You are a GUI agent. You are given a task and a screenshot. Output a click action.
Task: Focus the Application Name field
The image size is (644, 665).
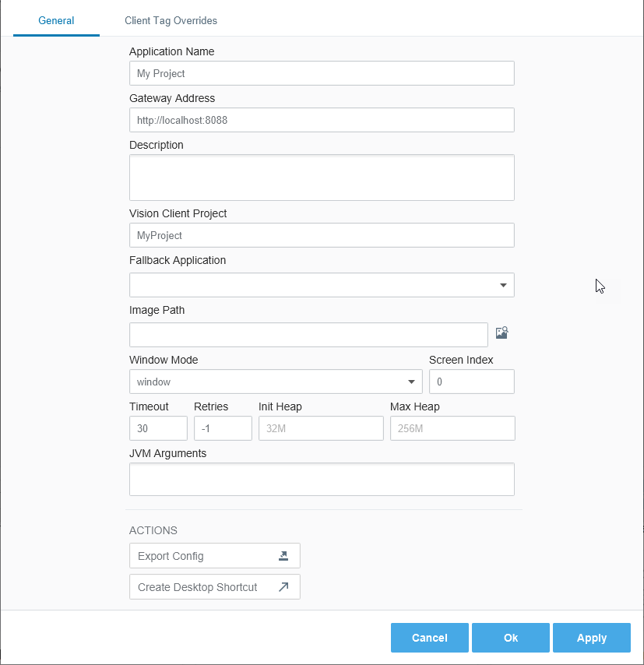[322, 73]
